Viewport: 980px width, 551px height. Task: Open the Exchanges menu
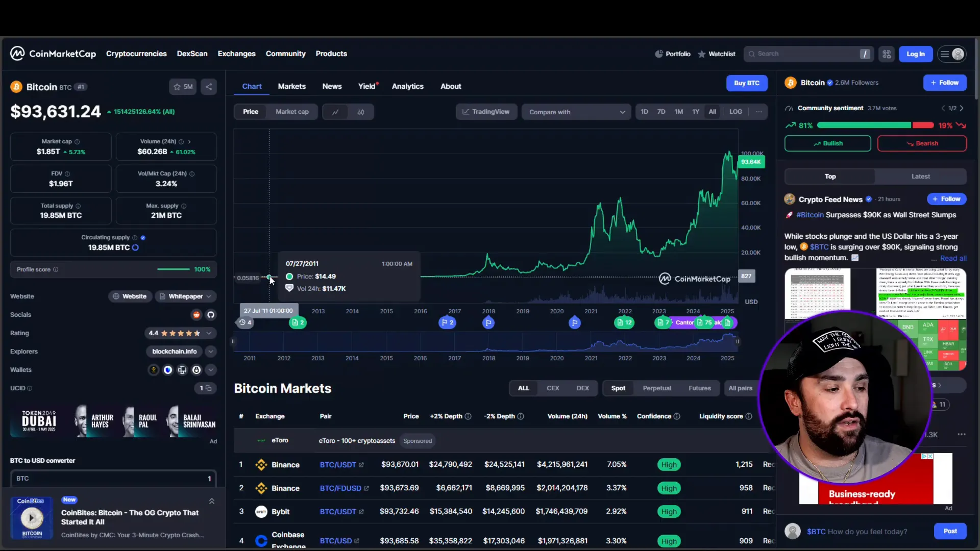(x=236, y=54)
